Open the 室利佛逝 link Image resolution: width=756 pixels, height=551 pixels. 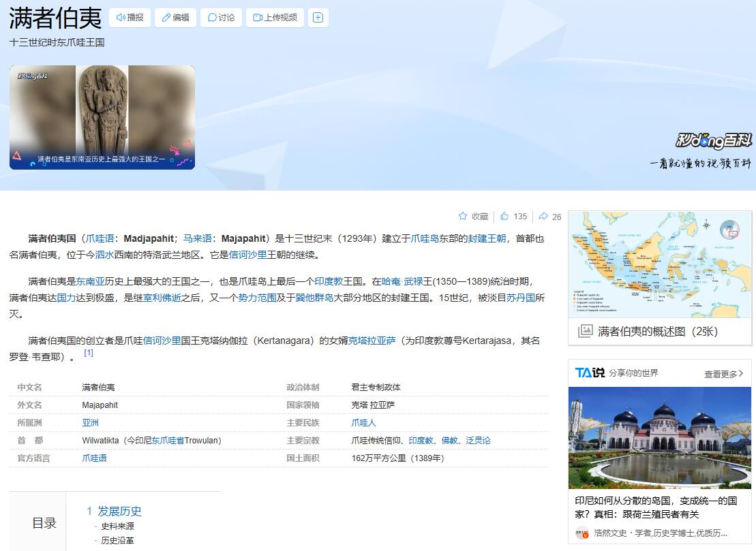162,298
